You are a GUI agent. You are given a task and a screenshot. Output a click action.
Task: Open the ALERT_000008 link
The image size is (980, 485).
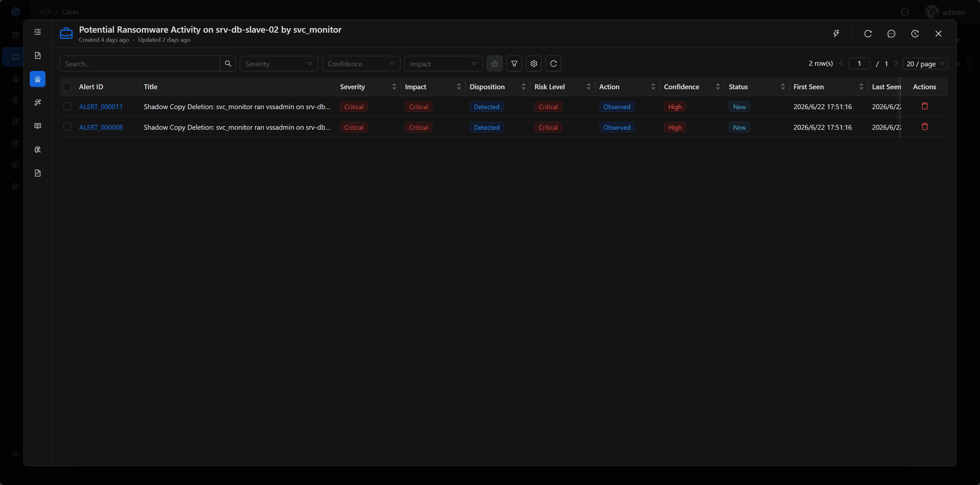[x=101, y=127]
